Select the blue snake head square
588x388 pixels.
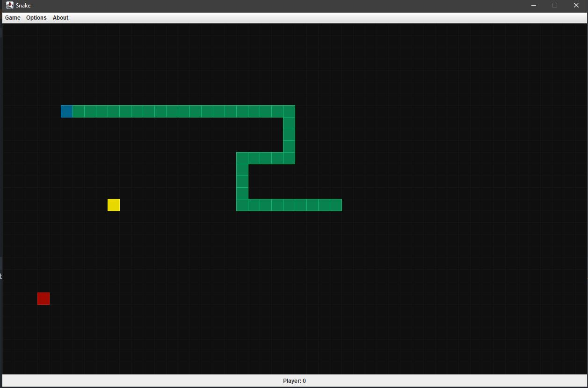(x=66, y=111)
